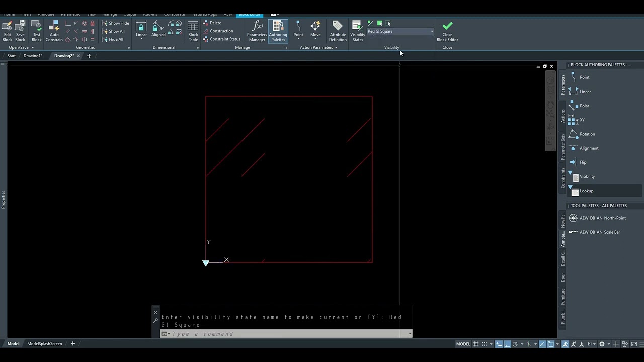
Task: Toggle Authoring Palettes display
Action: pyautogui.click(x=278, y=31)
